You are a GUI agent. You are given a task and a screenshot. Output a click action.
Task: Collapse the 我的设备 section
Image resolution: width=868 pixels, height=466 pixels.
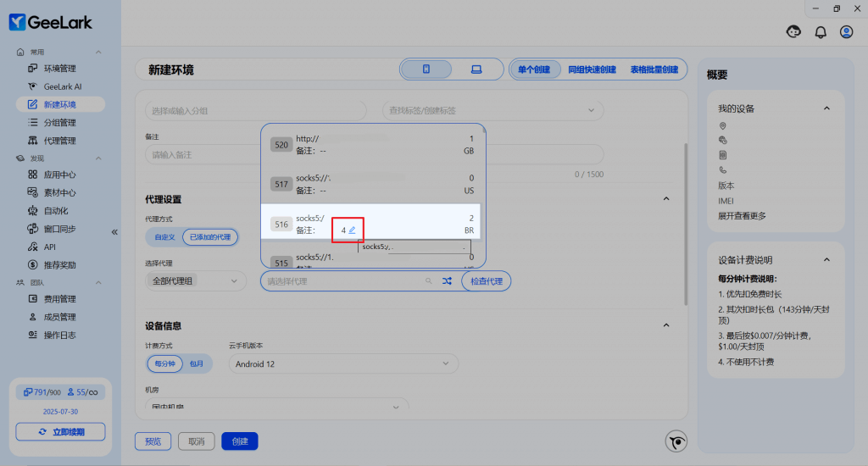click(x=826, y=108)
